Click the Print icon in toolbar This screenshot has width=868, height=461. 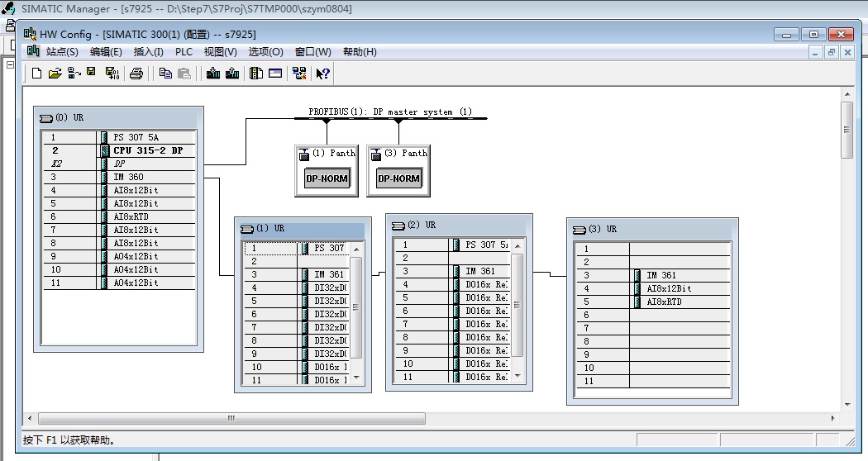[136, 73]
